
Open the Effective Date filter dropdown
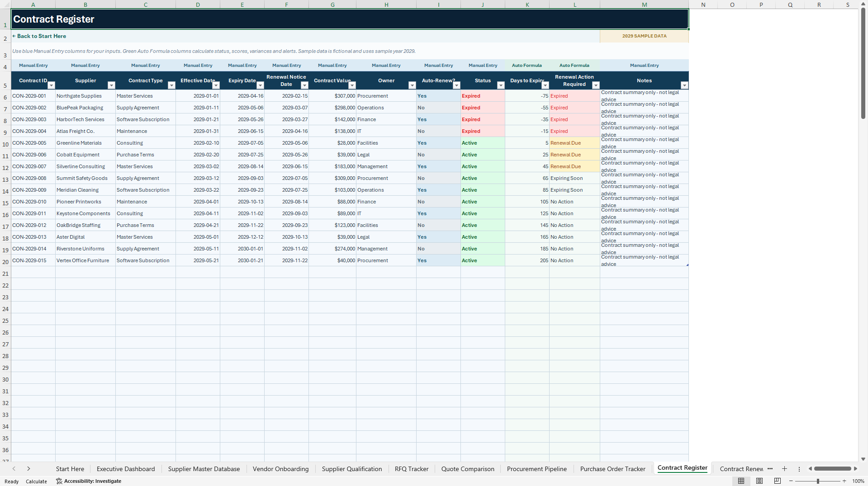216,85
